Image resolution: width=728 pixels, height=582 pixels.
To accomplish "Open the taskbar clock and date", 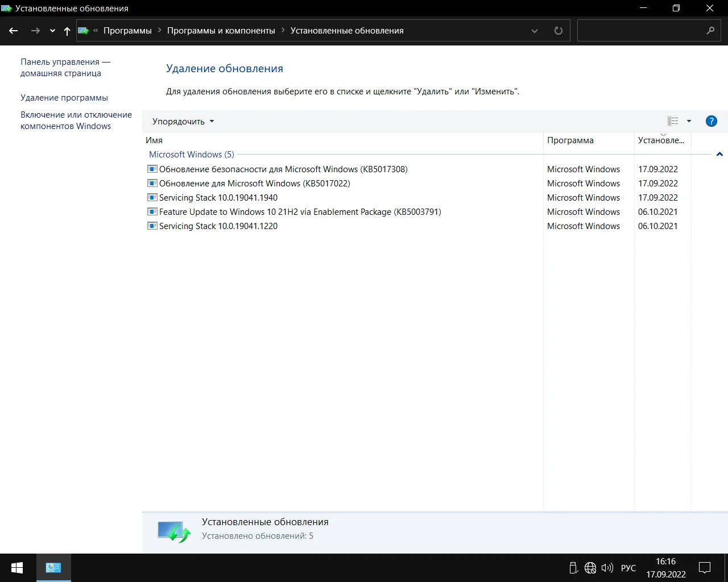I will click(x=666, y=568).
